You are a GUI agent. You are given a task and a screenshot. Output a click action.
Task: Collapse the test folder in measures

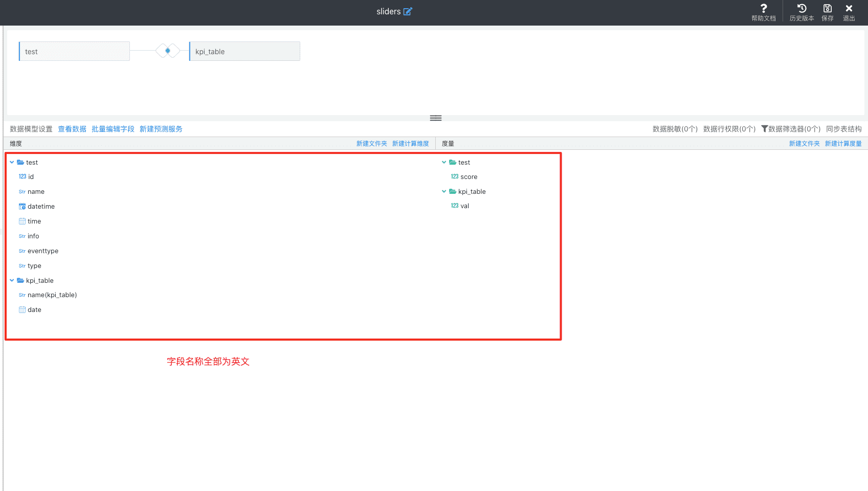click(x=444, y=162)
